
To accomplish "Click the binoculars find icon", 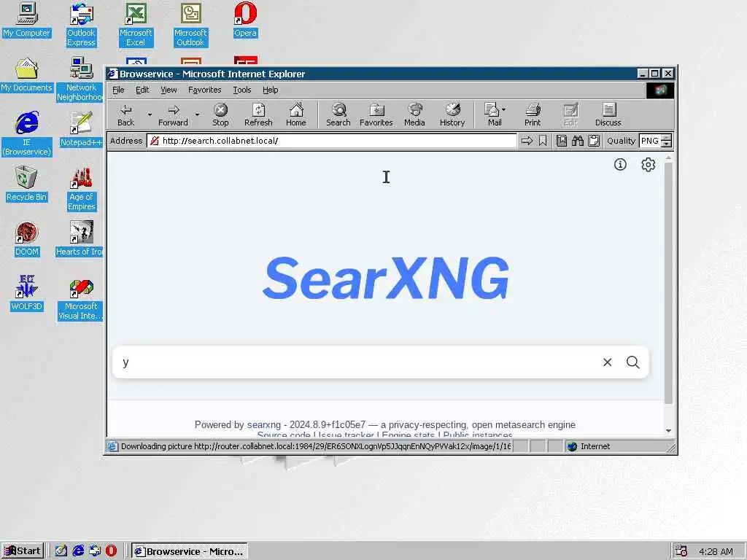I will [x=578, y=141].
